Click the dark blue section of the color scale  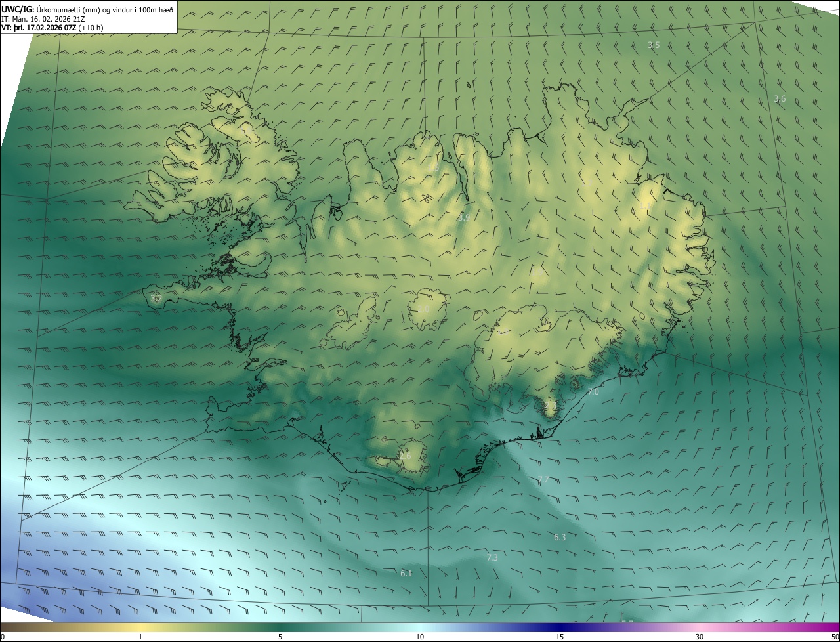click(x=560, y=628)
